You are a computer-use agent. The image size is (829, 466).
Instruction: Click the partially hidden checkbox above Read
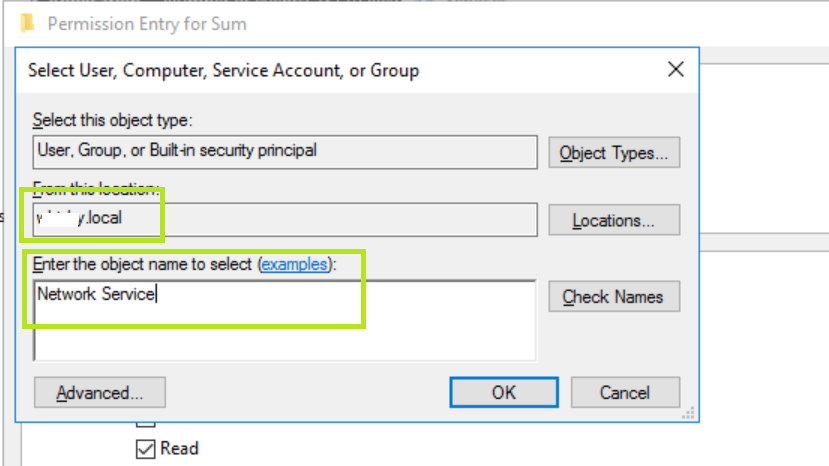pyautogui.click(x=145, y=424)
